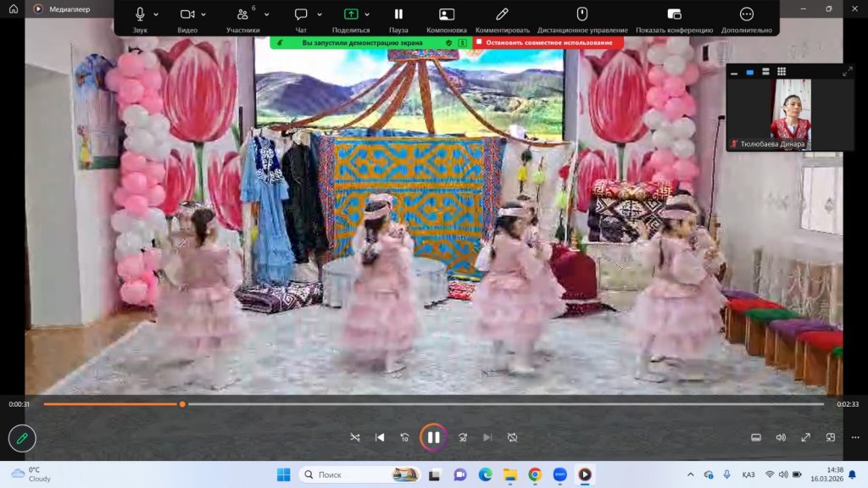Click the Дистанционное управление mouse icon
The image size is (868, 488).
point(581,15)
